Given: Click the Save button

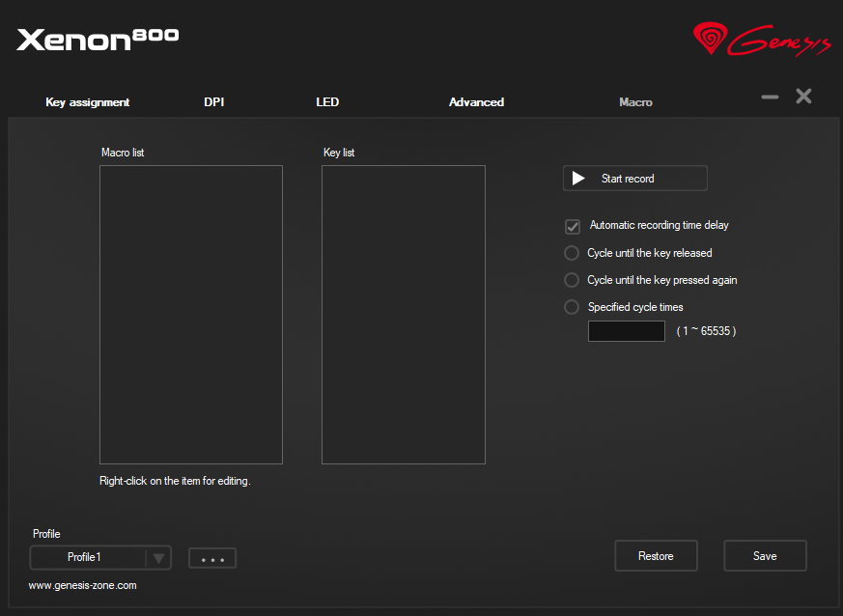Looking at the screenshot, I should pyautogui.click(x=765, y=556).
